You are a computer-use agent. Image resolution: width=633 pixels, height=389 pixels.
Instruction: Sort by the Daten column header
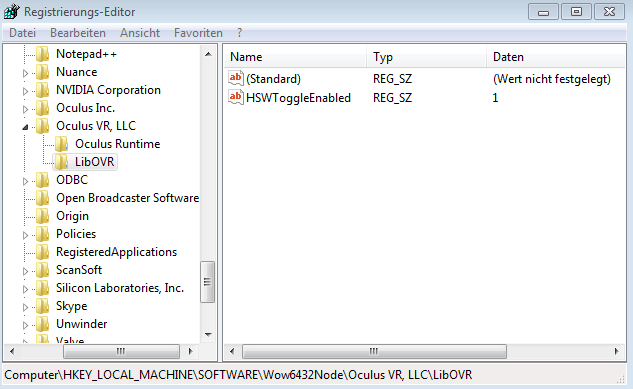(x=555, y=57)
